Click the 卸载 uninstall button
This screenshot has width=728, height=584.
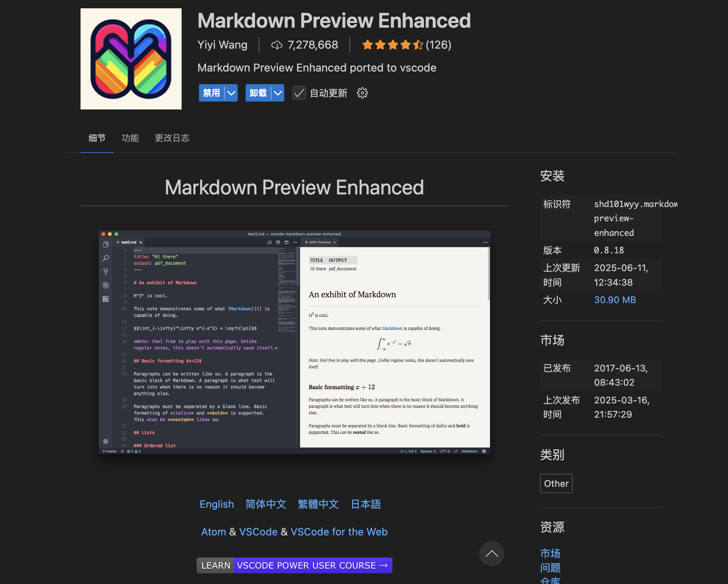(258, 93)
